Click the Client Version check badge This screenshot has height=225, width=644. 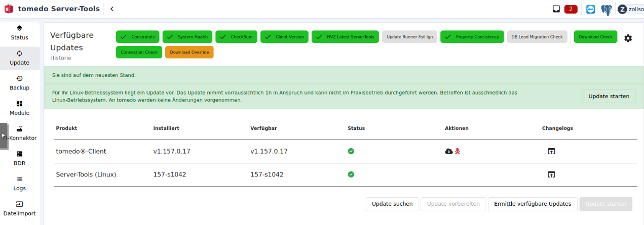click(x=285, y=37)
